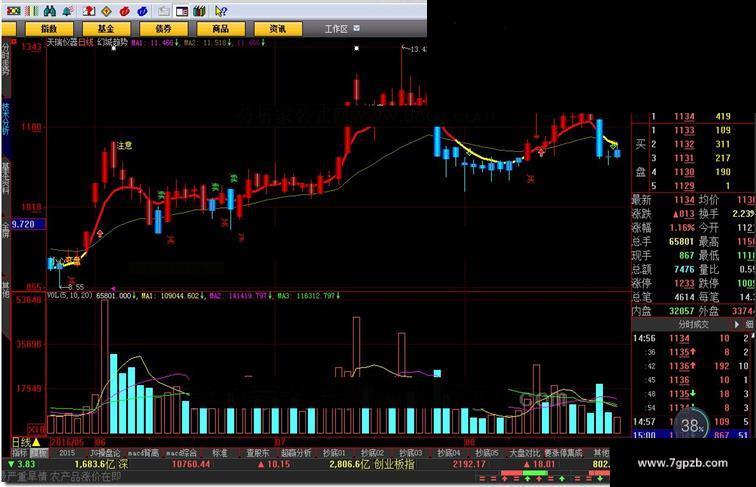Click the 65801 总手 value
The height and width of the screenshot is (487, 756).
click(x=681, y=241)
